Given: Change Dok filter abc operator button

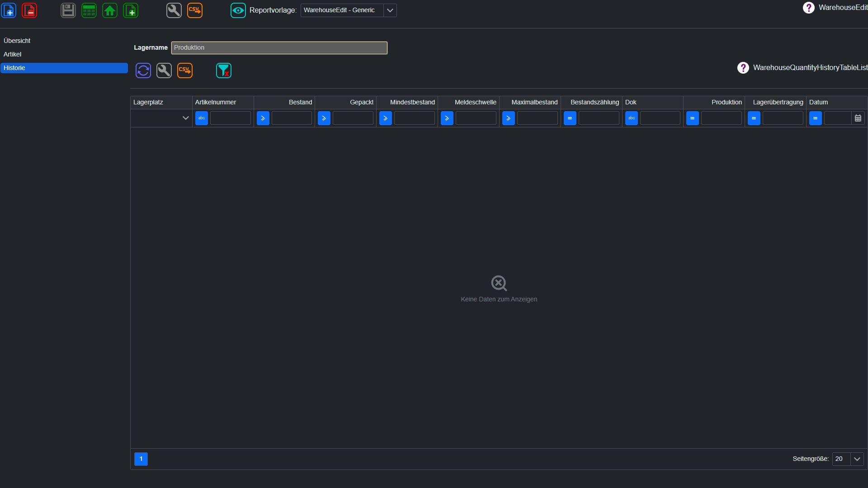Looking at the screenshot, I should pos(632,118).
